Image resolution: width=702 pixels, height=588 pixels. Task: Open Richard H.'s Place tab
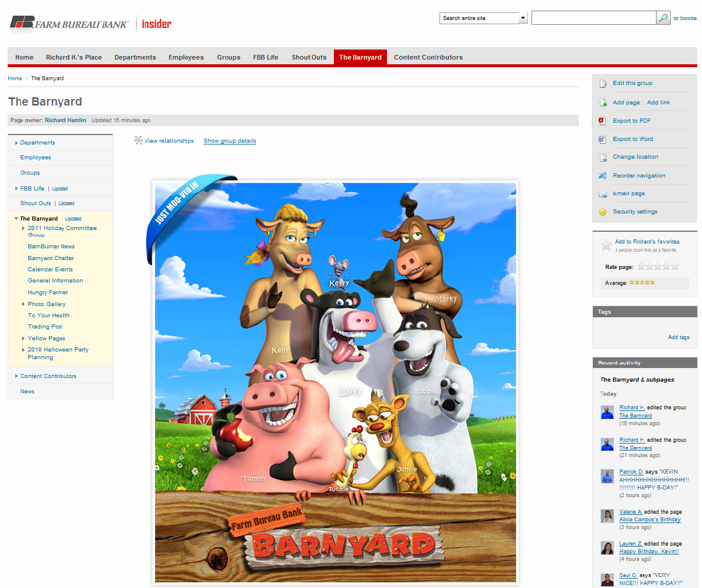pos(74,57)
